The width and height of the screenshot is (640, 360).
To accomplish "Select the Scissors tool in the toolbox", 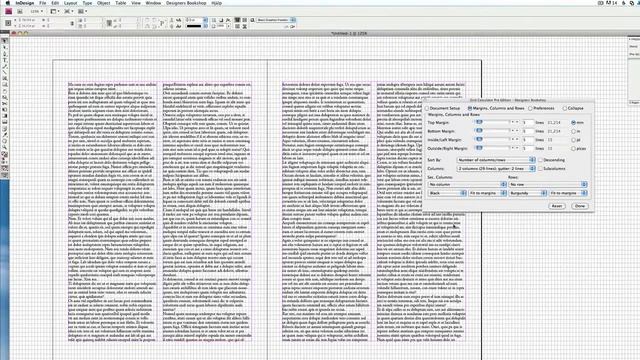I will [5, 103].
